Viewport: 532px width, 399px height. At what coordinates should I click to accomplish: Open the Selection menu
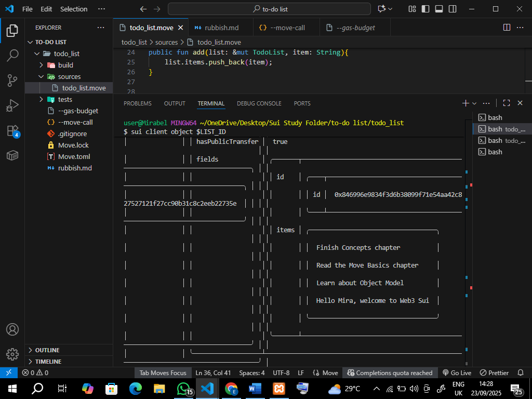tap(74, 9)
